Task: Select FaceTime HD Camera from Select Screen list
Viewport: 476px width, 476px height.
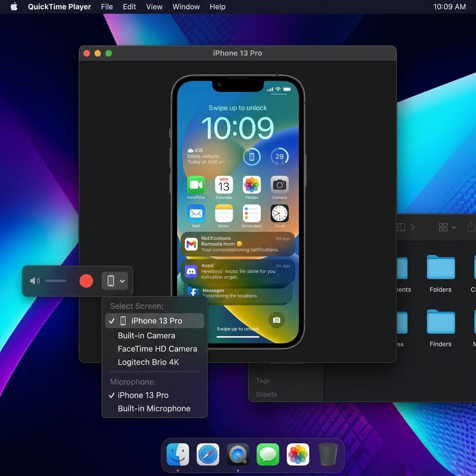Action: [x=157, y=349]
